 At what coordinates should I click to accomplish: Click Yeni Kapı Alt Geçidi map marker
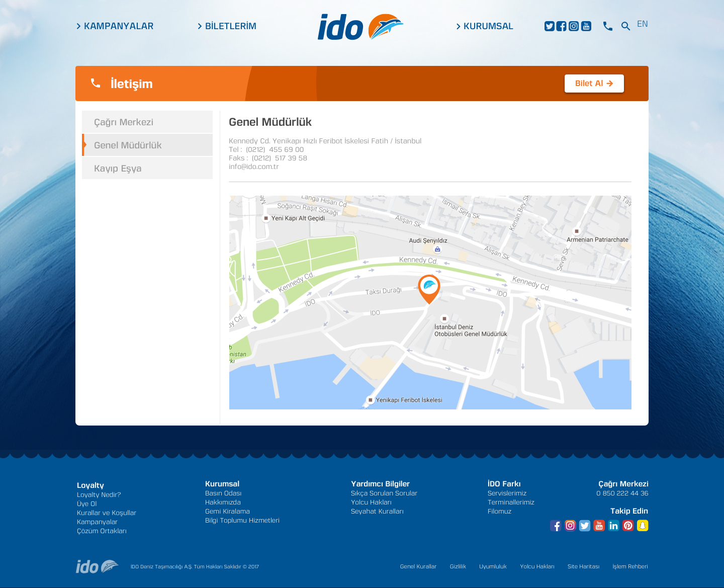point(266,218)
